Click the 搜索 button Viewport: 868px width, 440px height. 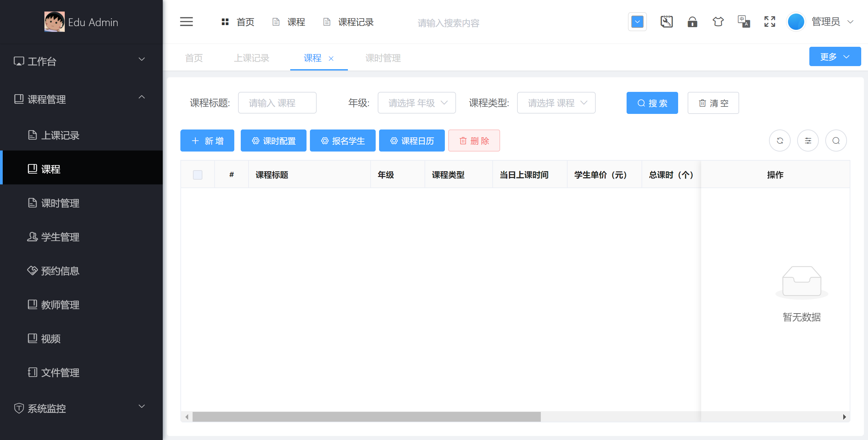point(652,103)
